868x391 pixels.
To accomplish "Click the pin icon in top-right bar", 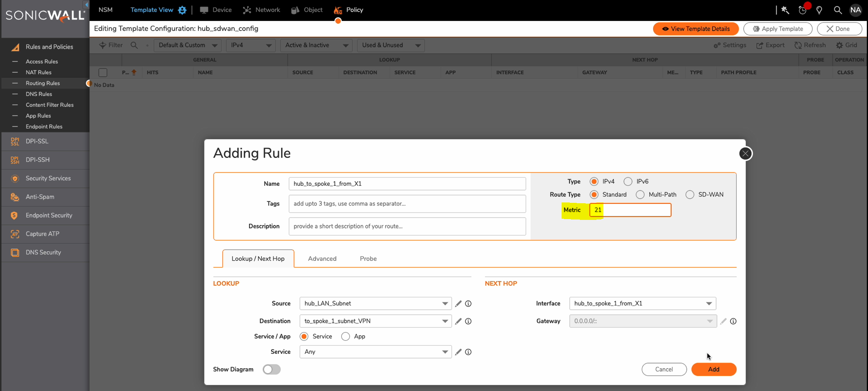I will point(785,10).
